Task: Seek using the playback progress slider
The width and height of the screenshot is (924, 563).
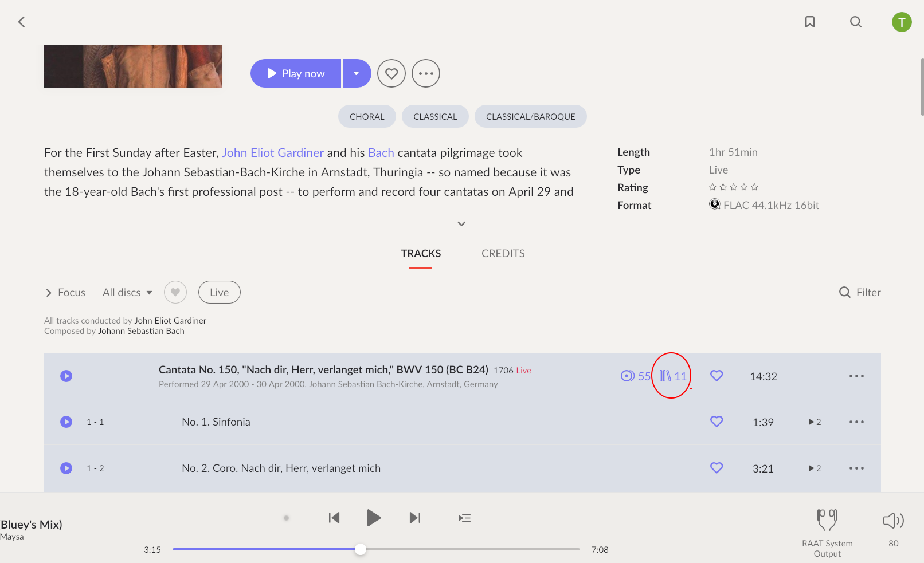Action: [x=376, y=549]
